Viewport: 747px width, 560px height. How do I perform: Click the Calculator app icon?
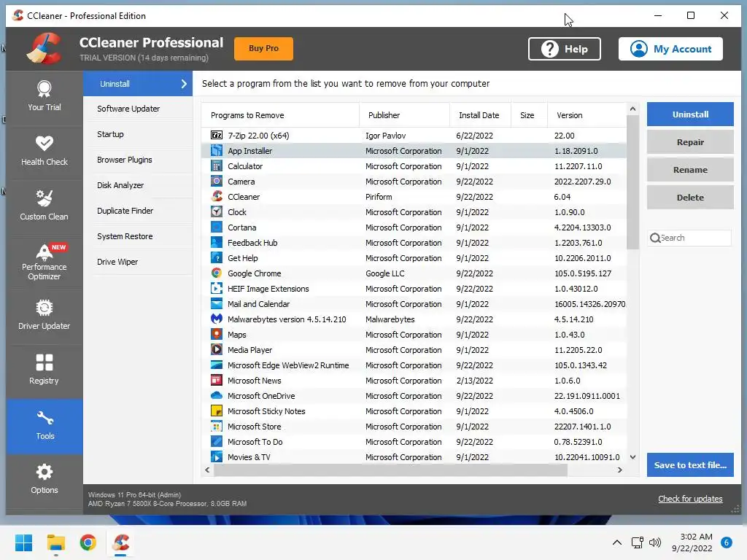coord(216,166)
